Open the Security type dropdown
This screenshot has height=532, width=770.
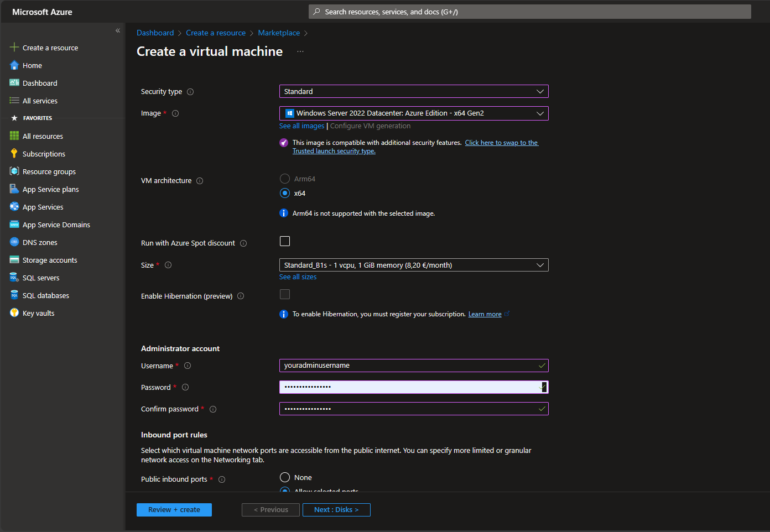point(414,91)
